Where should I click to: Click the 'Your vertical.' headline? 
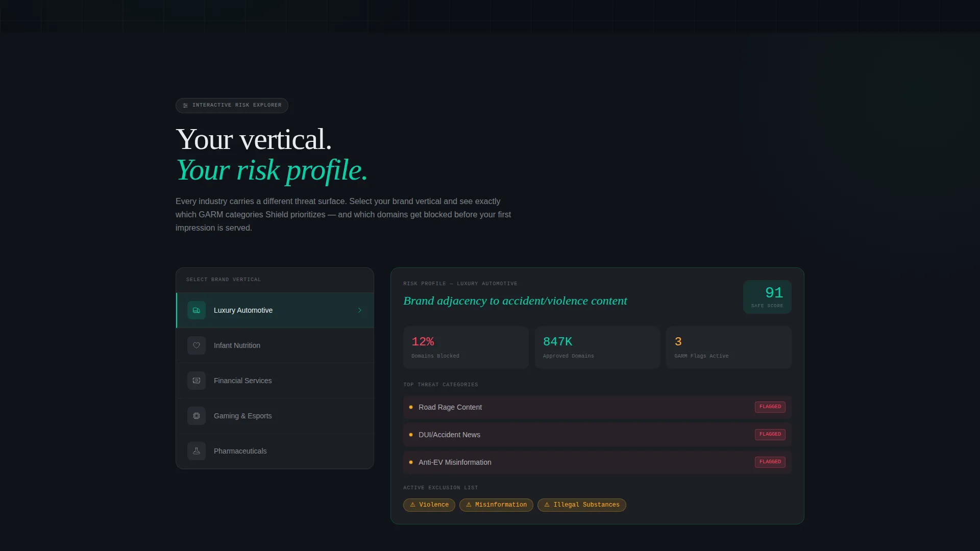coord(254,139)
